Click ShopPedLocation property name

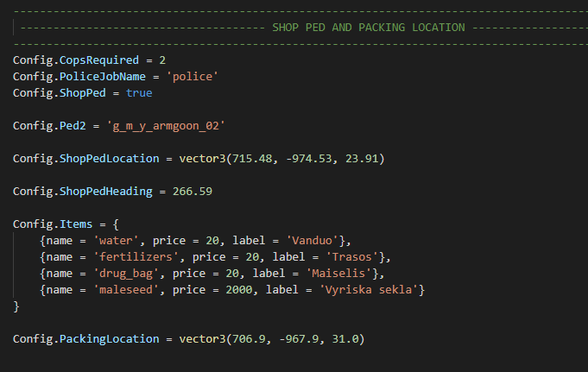(x=109, y=159)
